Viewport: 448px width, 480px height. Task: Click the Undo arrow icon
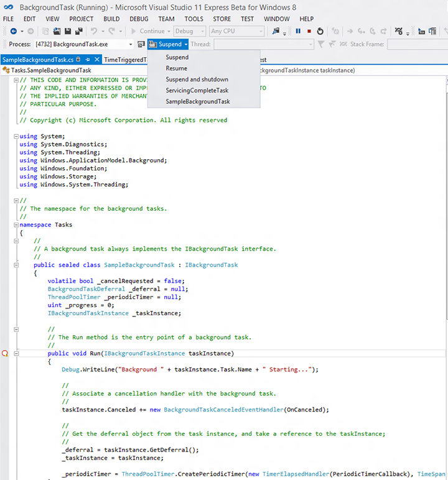coord(94,31)
